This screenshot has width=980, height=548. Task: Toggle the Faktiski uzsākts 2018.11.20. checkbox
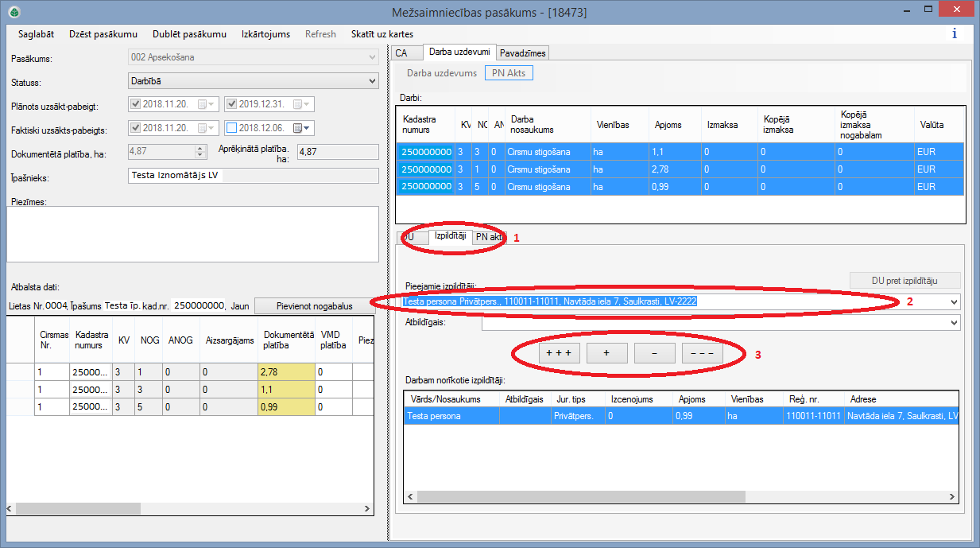click(x=135, y=128)
